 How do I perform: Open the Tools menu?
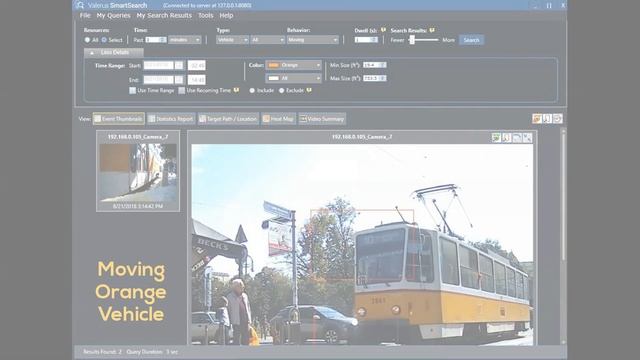[205, 16]
